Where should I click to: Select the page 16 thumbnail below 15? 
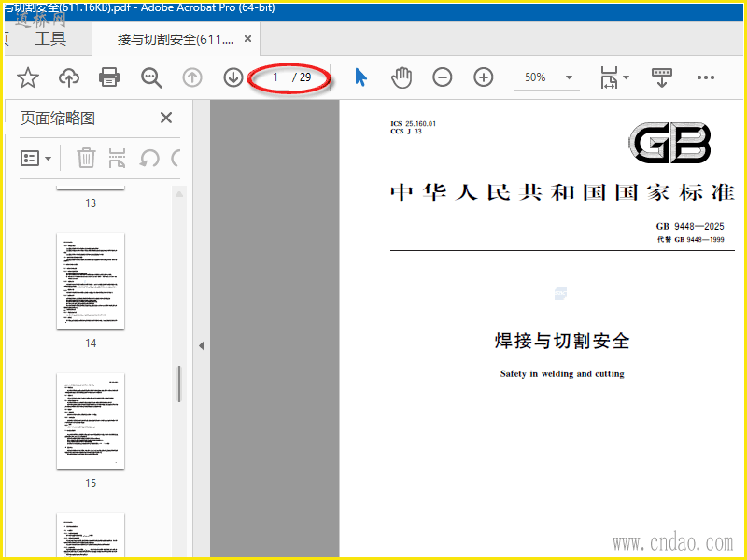(x=91, y=535)
